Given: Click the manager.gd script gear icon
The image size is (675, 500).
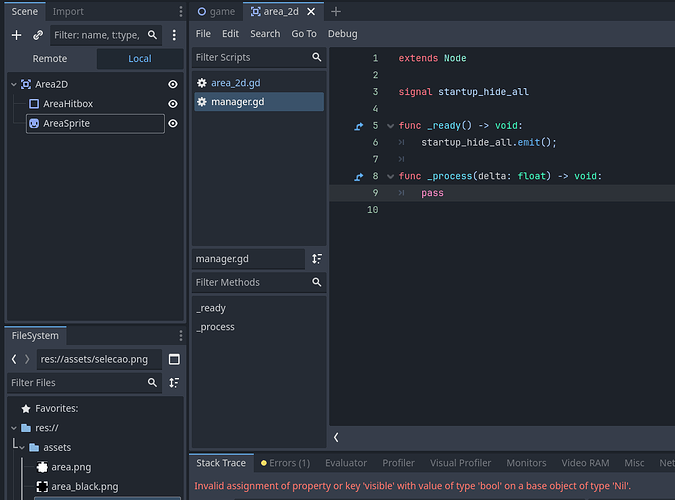Looking at the screenshot, I should [x=201, y=102].
